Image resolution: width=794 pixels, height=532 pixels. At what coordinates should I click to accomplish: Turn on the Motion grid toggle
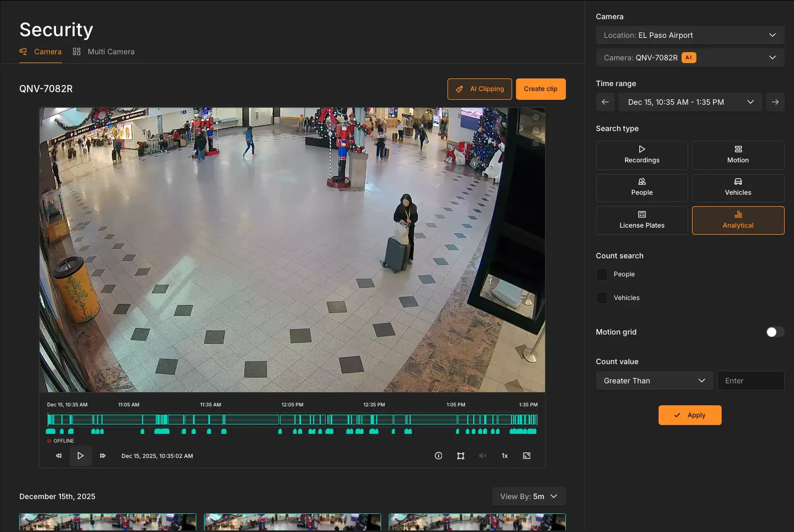click(775, 332)
